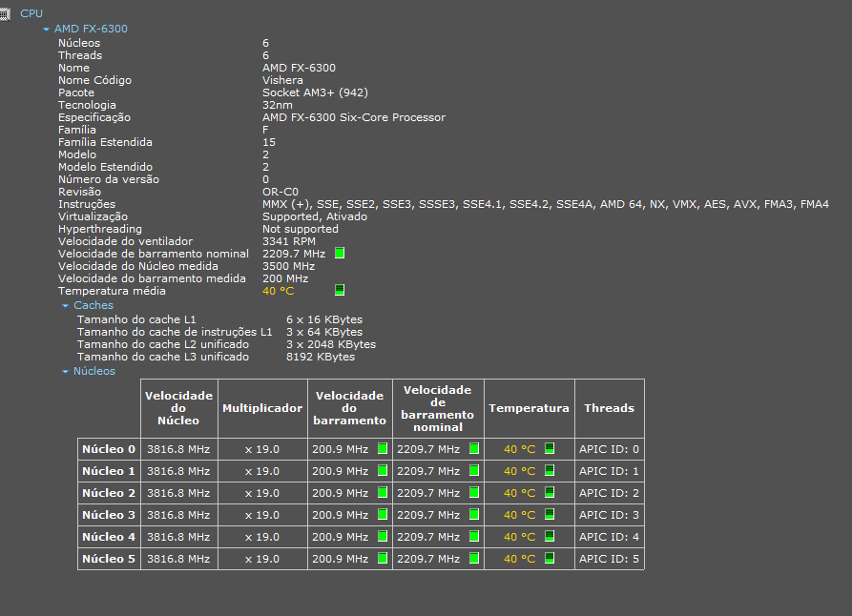The image size is (852, 616).
Task: Select the x 19.0 multiplier for Núcleo 4
Action: pyautogui.click(x=262, y=537)
